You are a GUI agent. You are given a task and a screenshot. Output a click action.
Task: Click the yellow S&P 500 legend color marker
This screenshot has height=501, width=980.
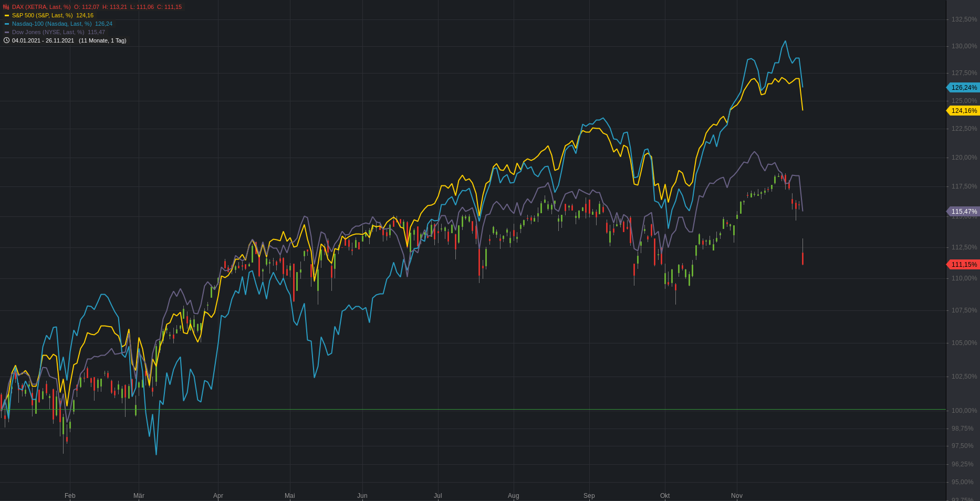click(x=7, y=15)
